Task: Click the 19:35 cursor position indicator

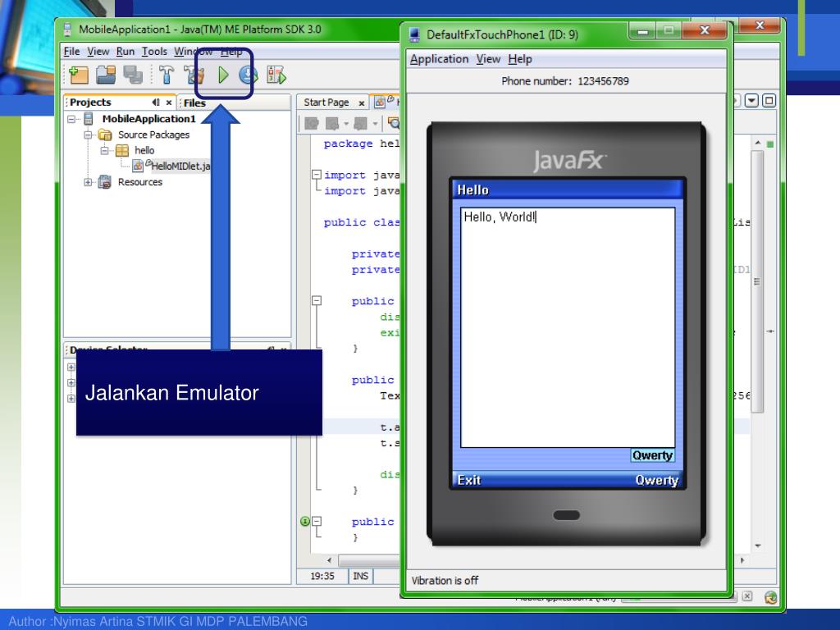Action: tap(322, 576)
